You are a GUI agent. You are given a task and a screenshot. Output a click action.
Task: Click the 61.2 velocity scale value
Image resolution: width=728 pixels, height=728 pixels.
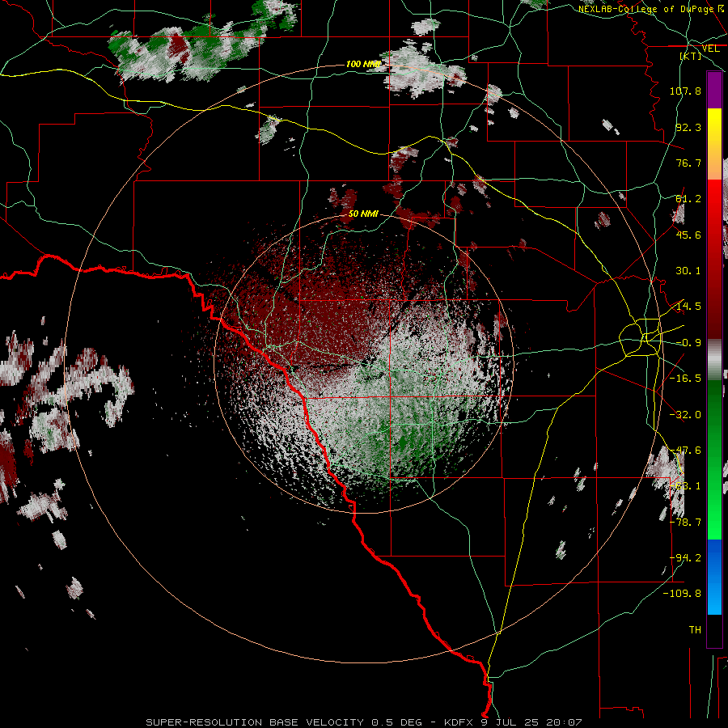tap(688, 199)
